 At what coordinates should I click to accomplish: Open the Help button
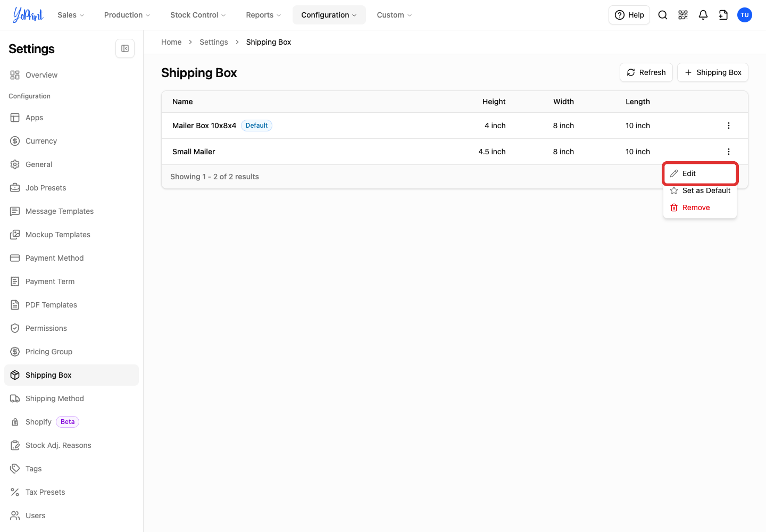pos(629,15)
